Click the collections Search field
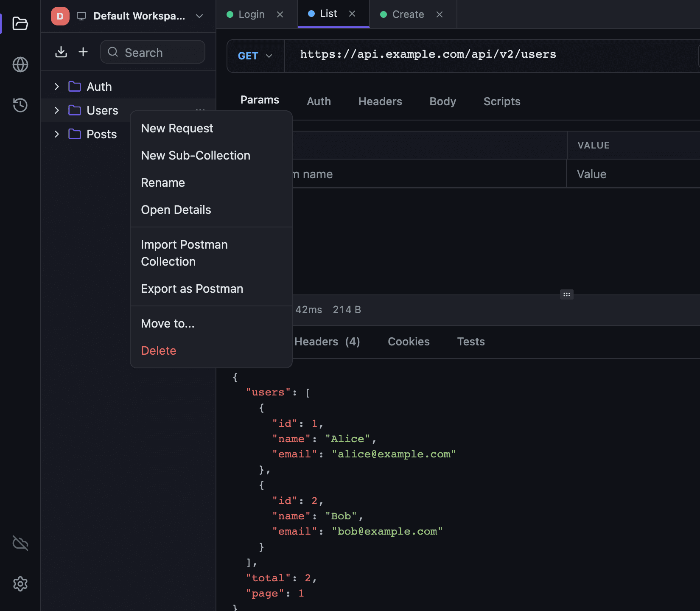Viewport: 700px width, 611px height. click(x=153, y=52)
